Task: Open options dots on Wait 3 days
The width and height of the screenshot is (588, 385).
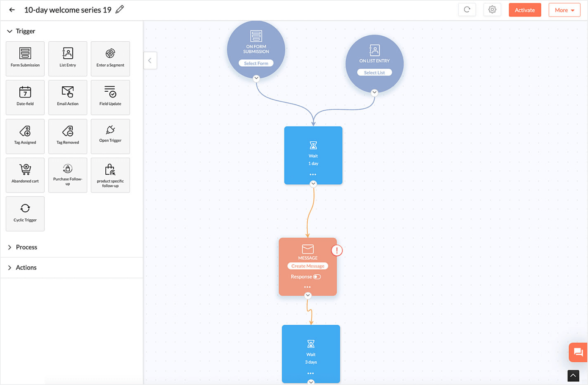Action: (x=311, y=373)
